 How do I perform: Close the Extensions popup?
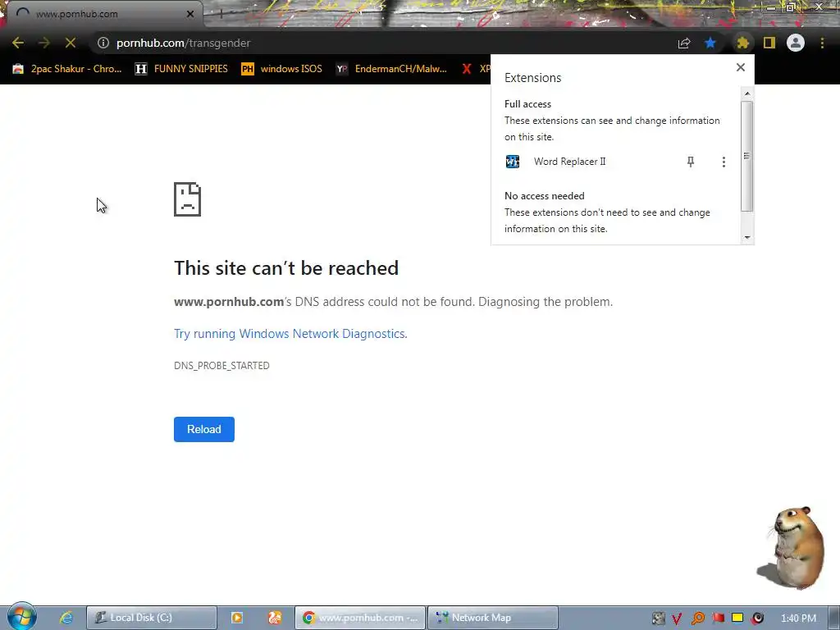(741, 67)
